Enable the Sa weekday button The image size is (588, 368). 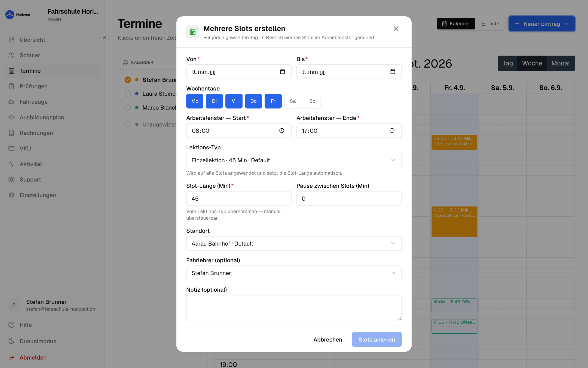pos(293,101)
